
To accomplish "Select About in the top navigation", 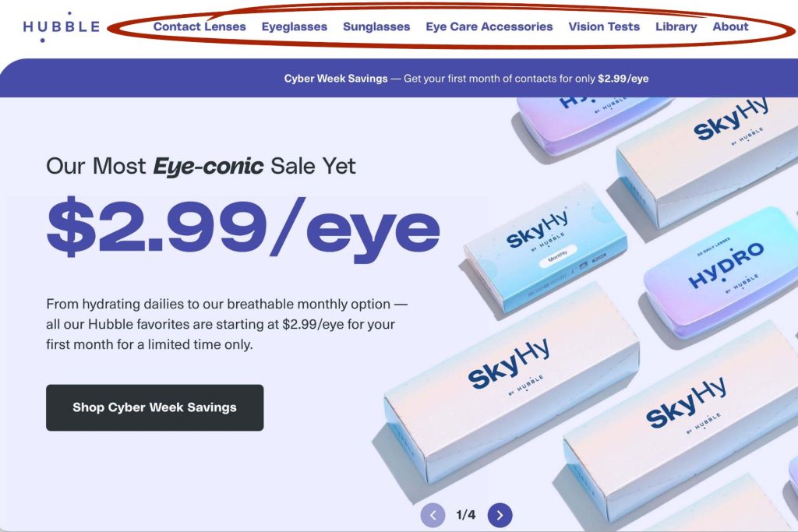I will click(730, 26).
